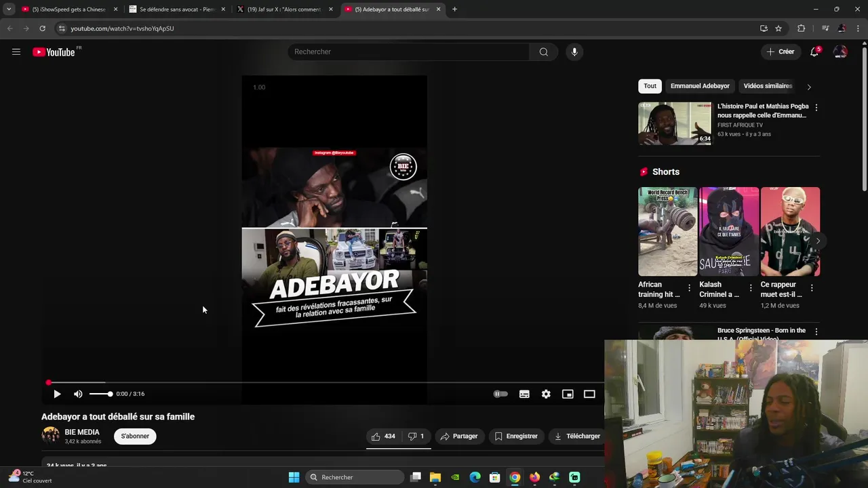
Task: Open the weather widget showing 12°C
Action: pyautogui.click(x=30, y=477)
